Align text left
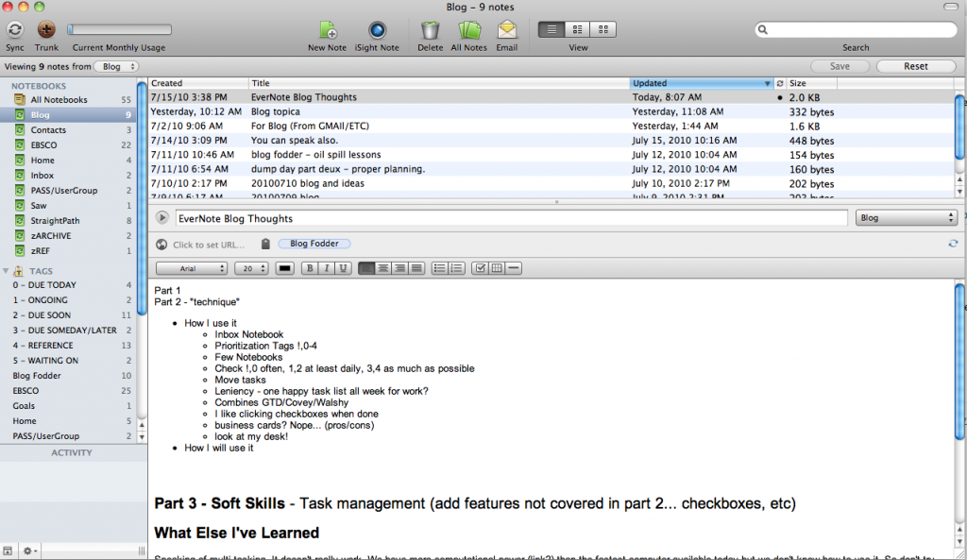 pos(366,267)
